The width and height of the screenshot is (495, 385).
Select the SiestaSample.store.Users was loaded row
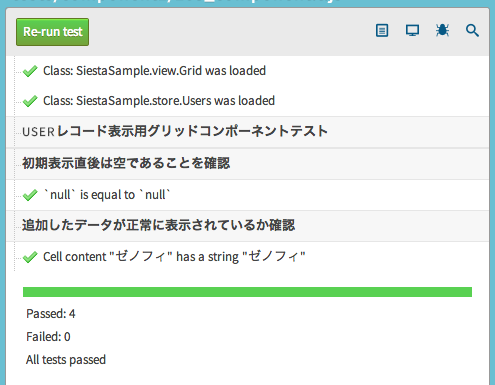click(x=247, y=101)
